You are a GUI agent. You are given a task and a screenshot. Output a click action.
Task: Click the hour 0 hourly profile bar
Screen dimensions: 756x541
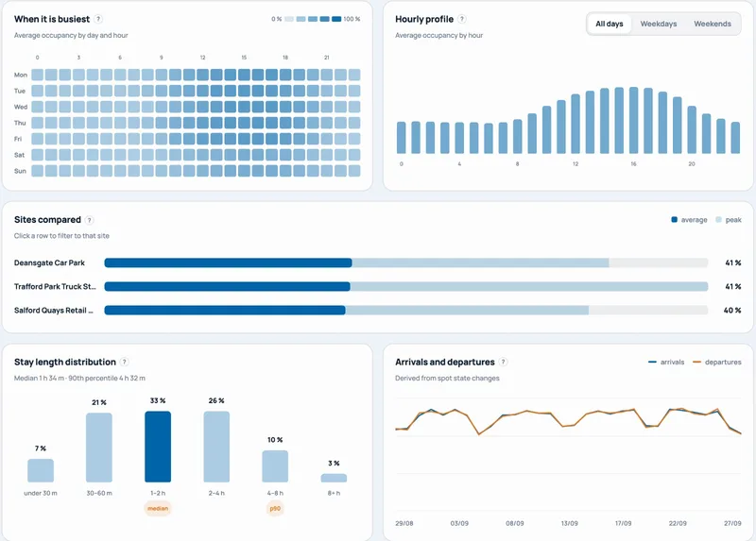(x=401, y=138)
